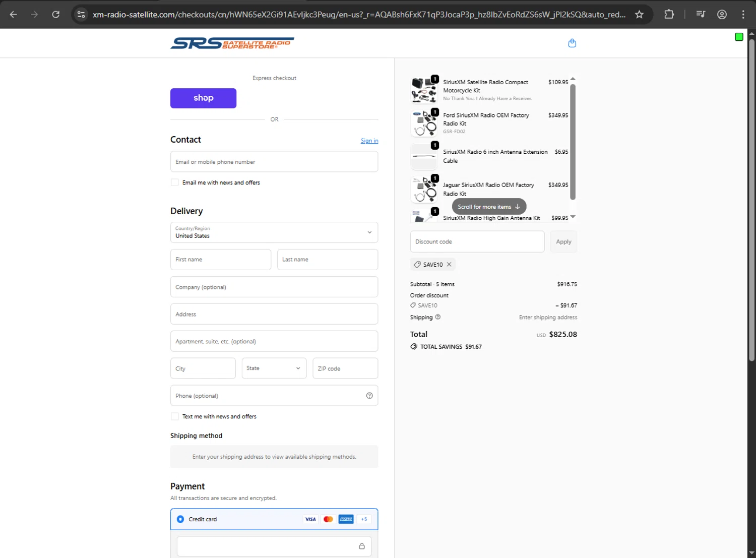Viewport: 756px width, 558px height.
Task: Click the $825.08 total amount
Action: tap(563, 334)
